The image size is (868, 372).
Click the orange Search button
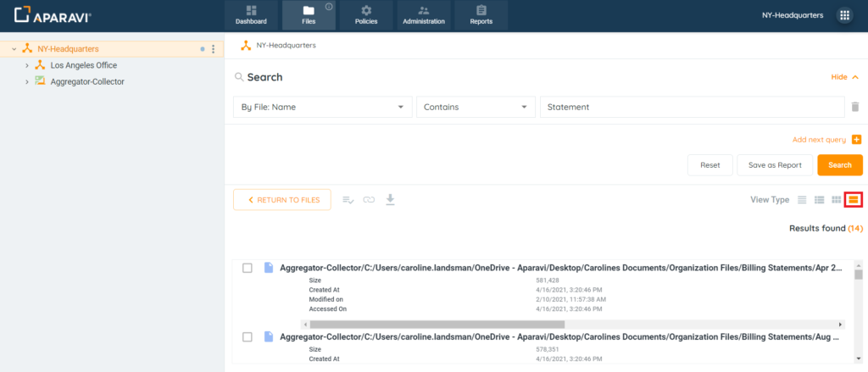coord(840,165)
